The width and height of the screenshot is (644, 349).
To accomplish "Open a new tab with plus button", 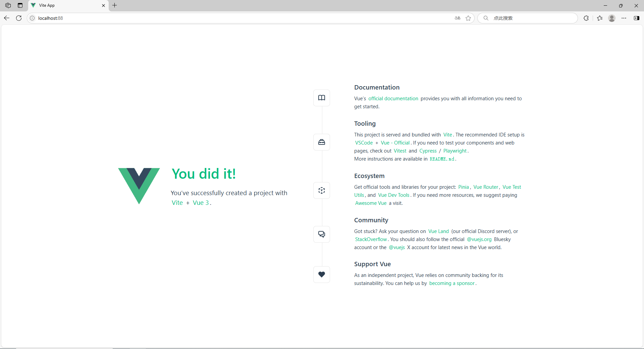I will point(115,5).
